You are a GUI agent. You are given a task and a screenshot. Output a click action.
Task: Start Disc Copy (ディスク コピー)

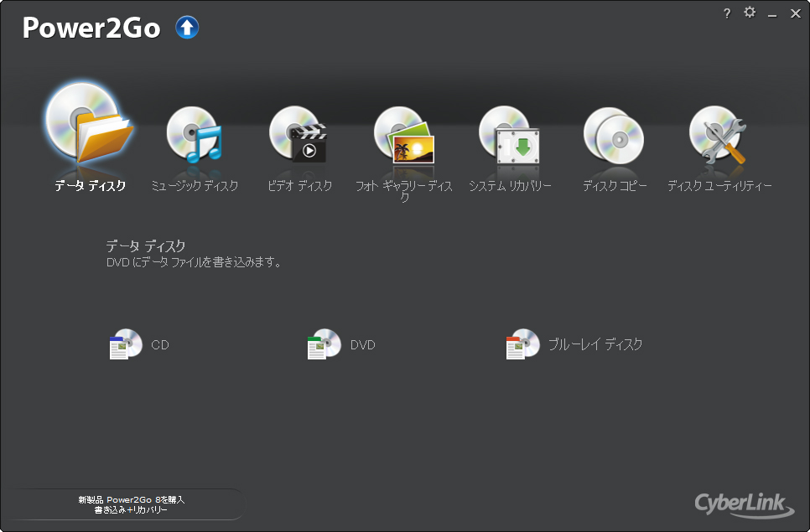point(614,138)
